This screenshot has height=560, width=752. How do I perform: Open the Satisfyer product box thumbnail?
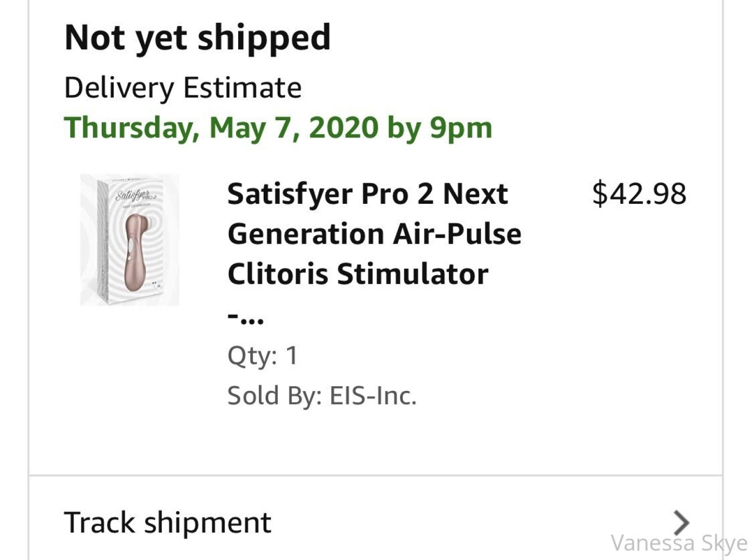coord(130,240)
